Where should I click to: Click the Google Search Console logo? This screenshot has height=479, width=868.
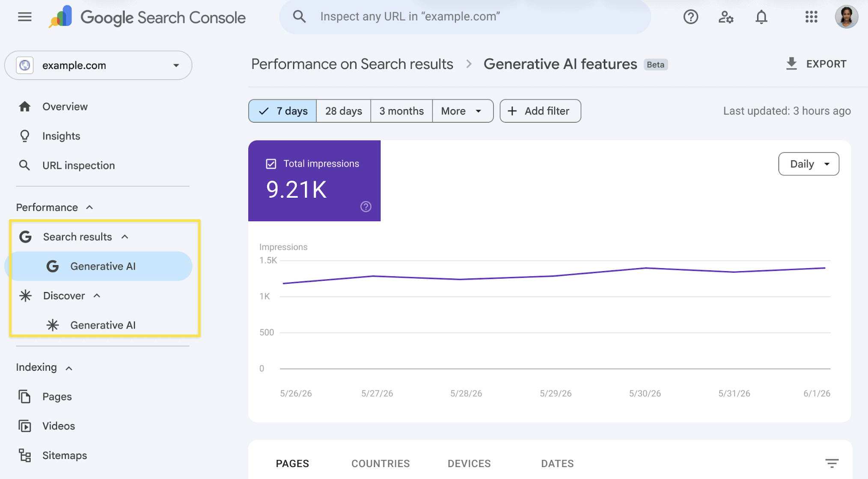pyautogui.click(x=147, y=17)
